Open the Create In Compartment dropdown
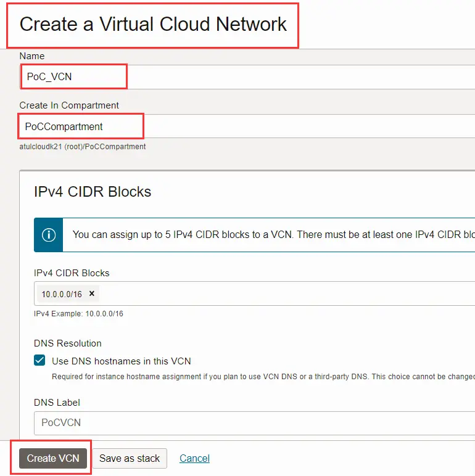Viewport: 475px width, 476px height. 247,126
